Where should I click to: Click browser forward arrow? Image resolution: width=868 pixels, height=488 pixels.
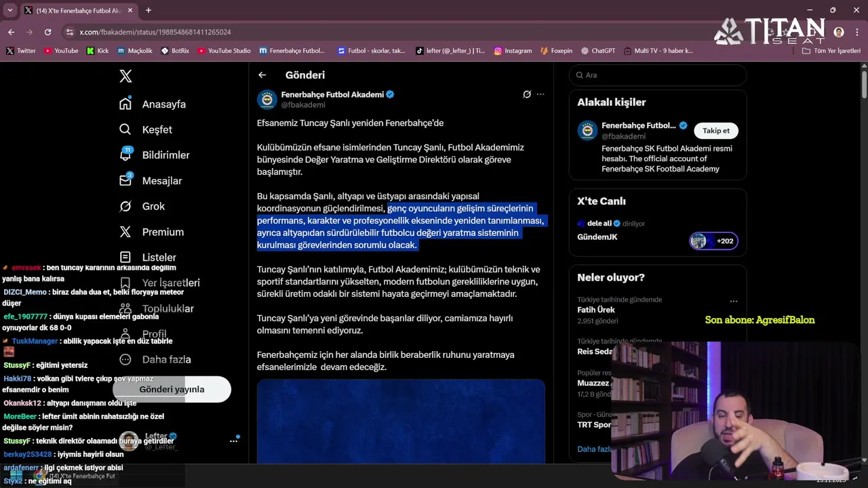pos(29,32)
